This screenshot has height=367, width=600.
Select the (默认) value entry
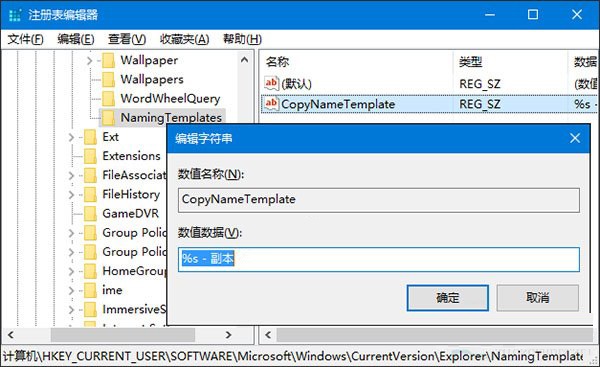(297, 84)
